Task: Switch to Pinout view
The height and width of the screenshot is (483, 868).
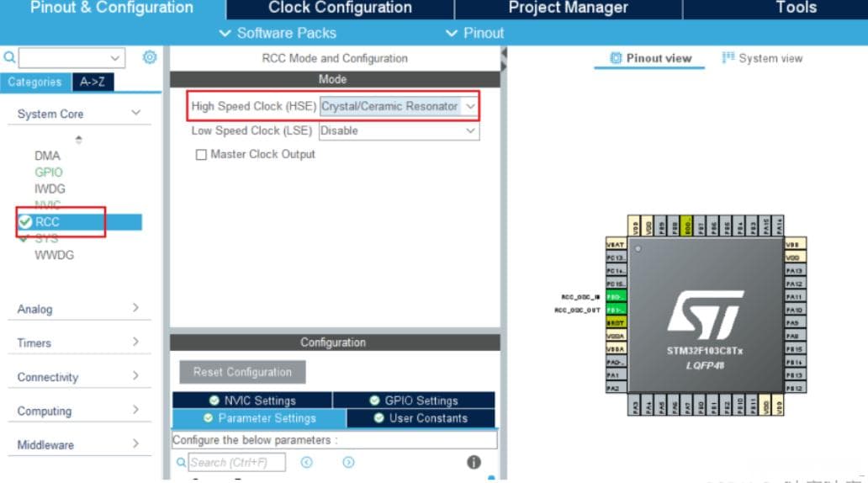Action: click(650, 58)
